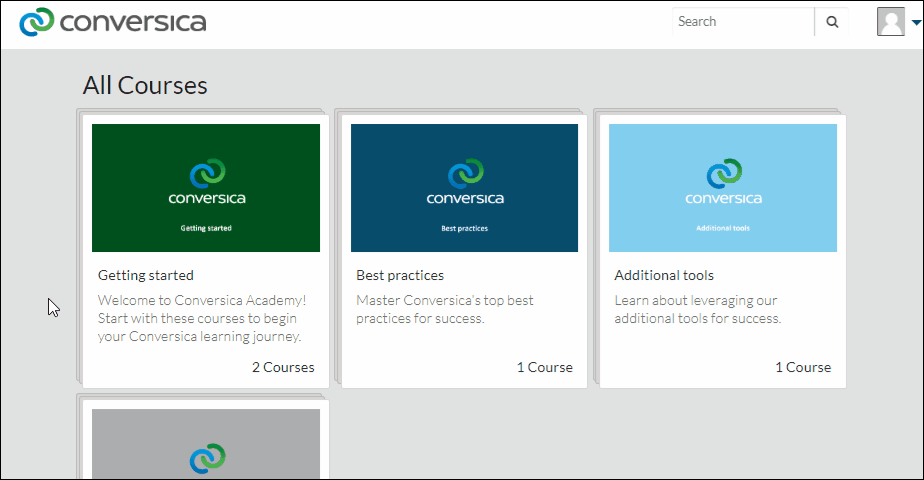Click the swirl icon on the gray card
Viewport: 924px width, 480px height.
(207, 458)
